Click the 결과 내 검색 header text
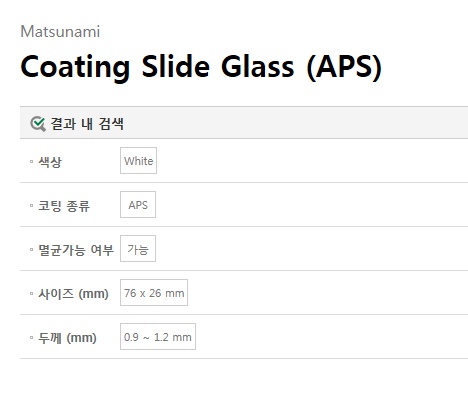 click(87, 124)
